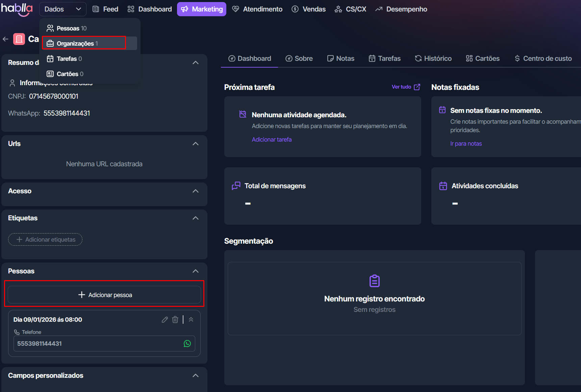The image size is (581, 392).
Task: Collapse the Etiquetas section
Action: [196, 218]
